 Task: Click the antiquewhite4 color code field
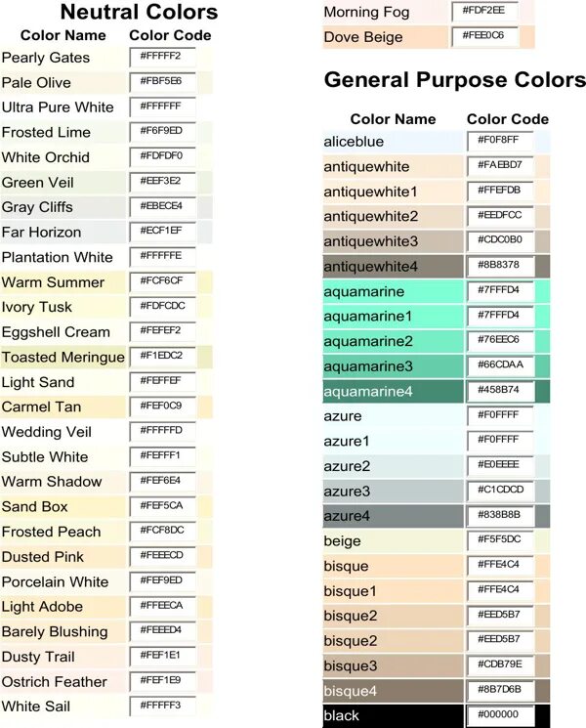[x=500, y=267]
